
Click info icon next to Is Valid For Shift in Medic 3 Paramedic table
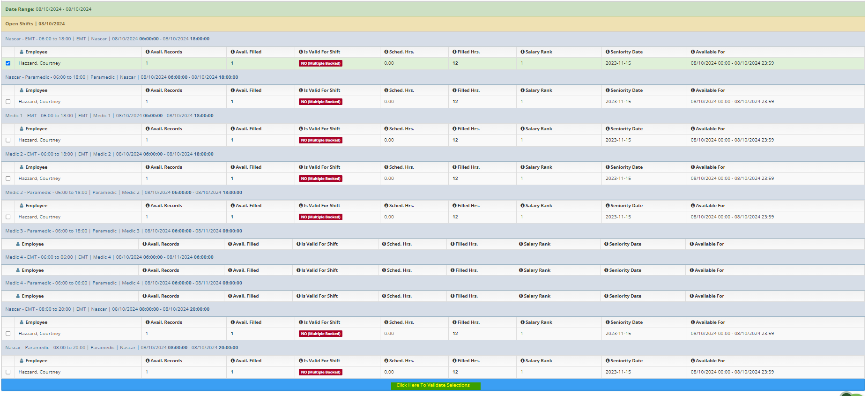pyautogui.click(x=298, y=244)
